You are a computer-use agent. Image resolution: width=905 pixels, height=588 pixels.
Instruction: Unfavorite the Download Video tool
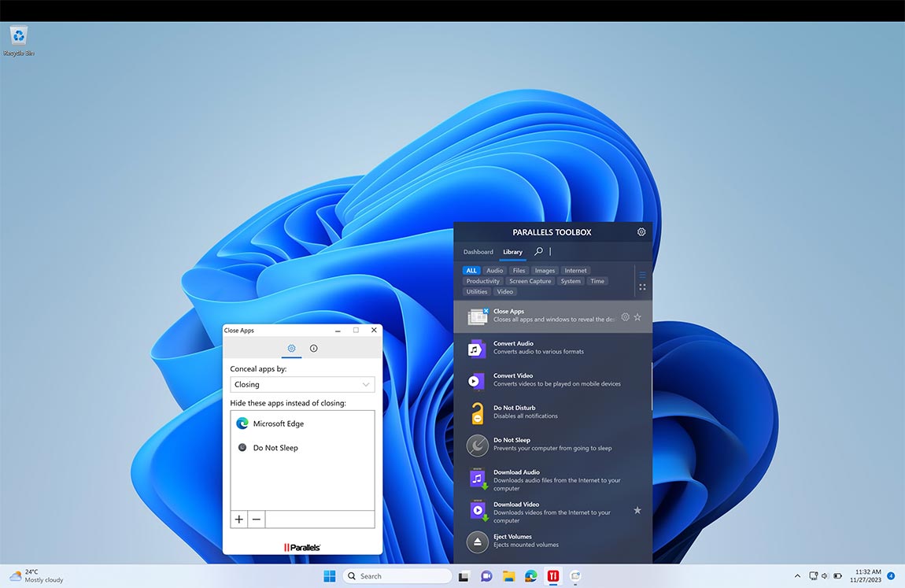pos(637,510)
